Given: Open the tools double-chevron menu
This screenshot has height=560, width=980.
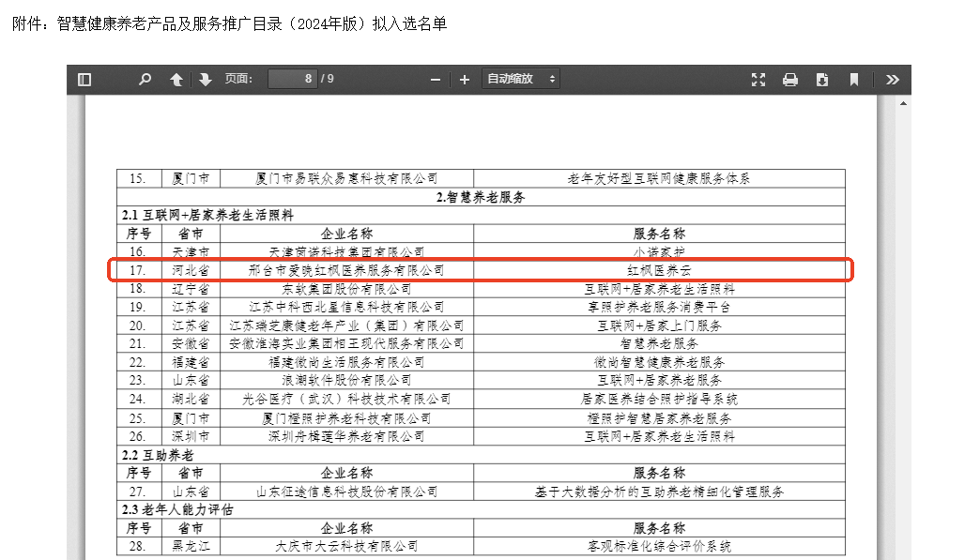Looking at the screenshot, I should tap(893, 80).
